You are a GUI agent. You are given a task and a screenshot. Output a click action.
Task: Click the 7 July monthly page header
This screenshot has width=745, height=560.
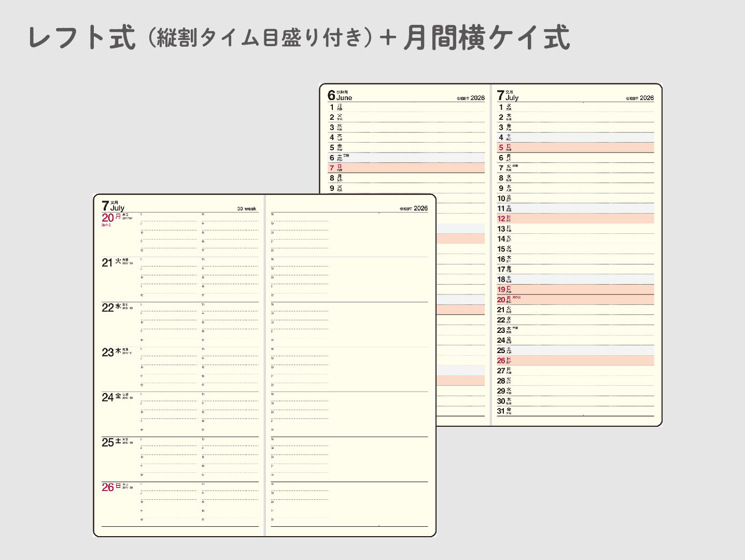point(508,95)
